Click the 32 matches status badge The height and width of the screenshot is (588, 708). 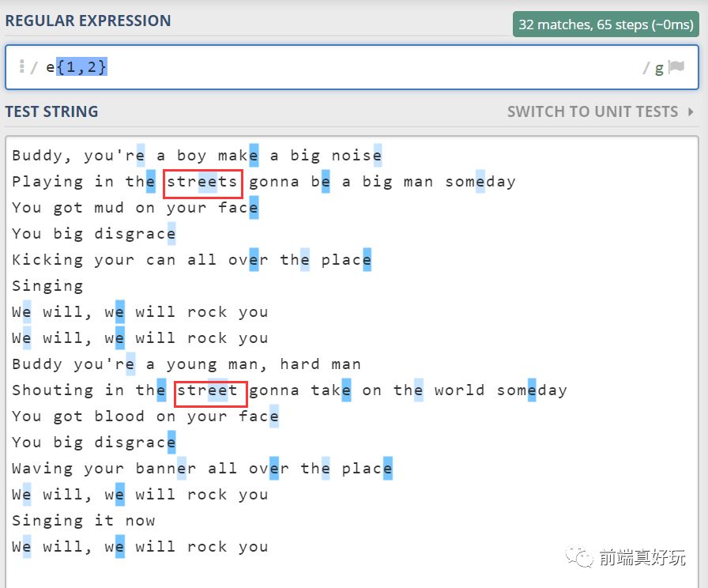coord(605,24)
